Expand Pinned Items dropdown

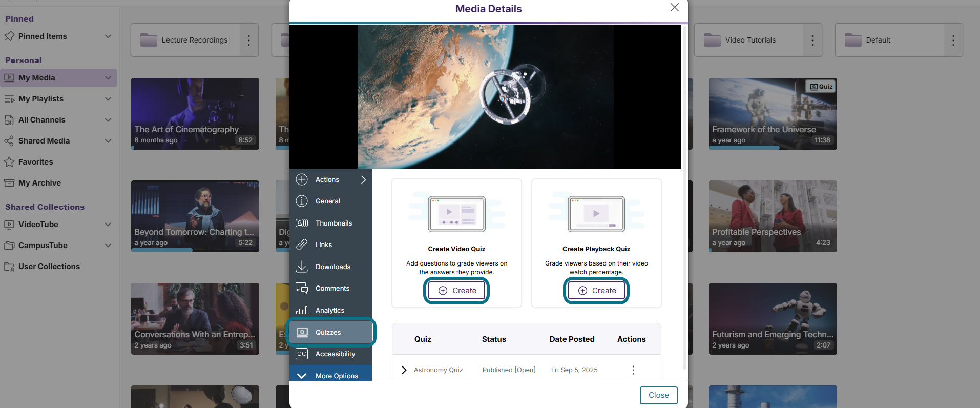[x=108, y=36]
